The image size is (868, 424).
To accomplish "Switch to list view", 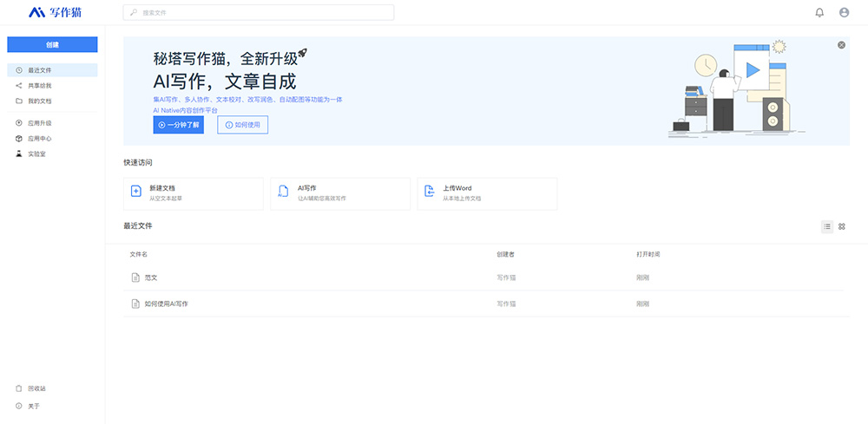I will 827,226.
